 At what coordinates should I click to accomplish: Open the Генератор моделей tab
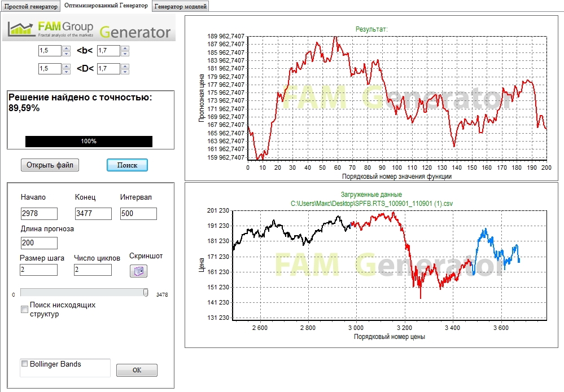181,6
